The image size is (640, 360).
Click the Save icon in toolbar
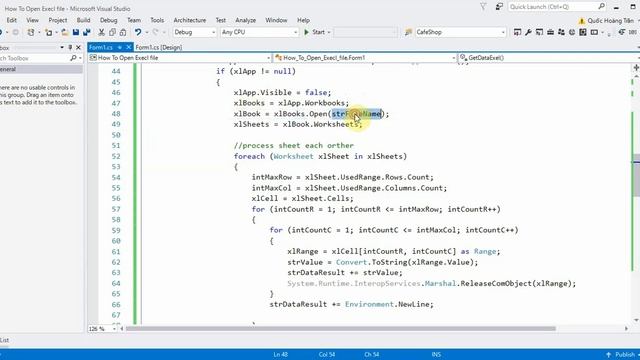[x=76, y=32]
